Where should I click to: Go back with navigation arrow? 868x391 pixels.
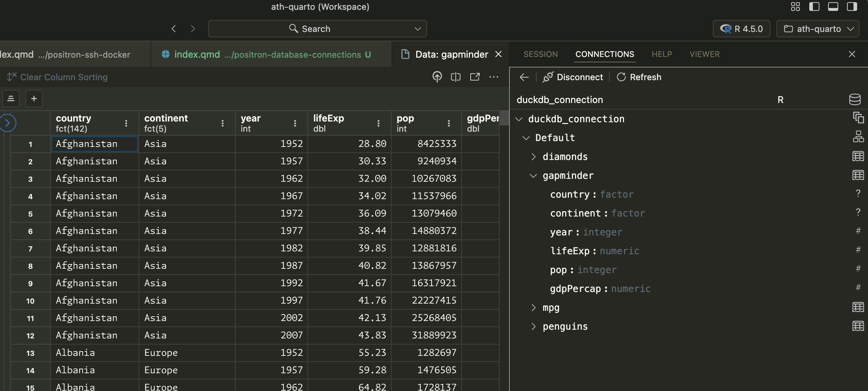(174, 29)
